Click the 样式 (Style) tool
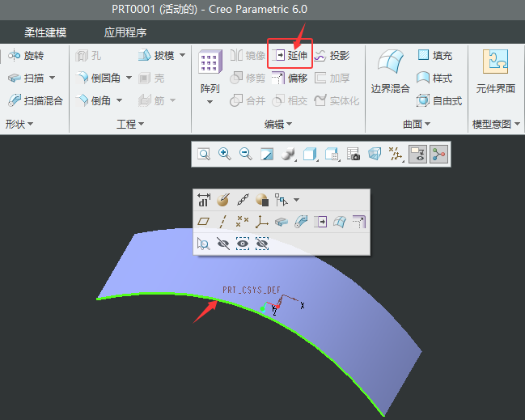Viewport: 525px width, 420px height. click(435, 78)
